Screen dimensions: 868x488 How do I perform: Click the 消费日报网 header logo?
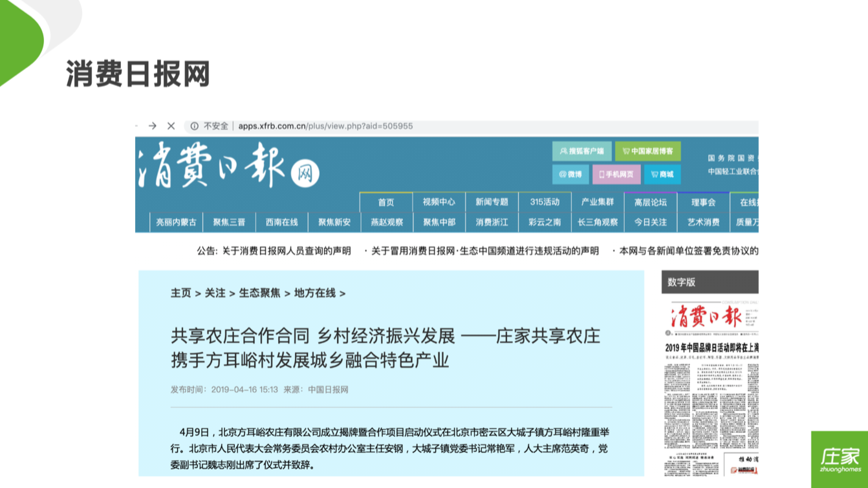(x=229, y=166)
